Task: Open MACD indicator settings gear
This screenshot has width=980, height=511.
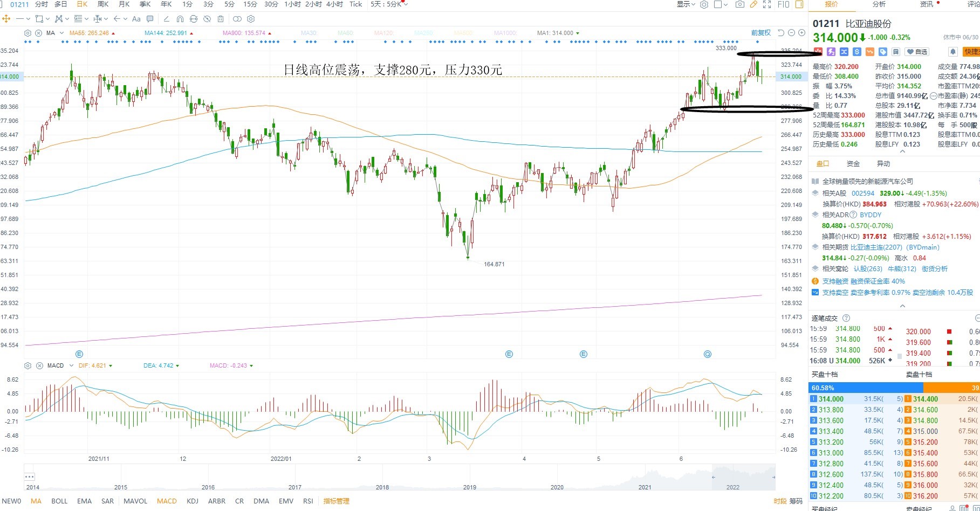Action: pos(28,365)
